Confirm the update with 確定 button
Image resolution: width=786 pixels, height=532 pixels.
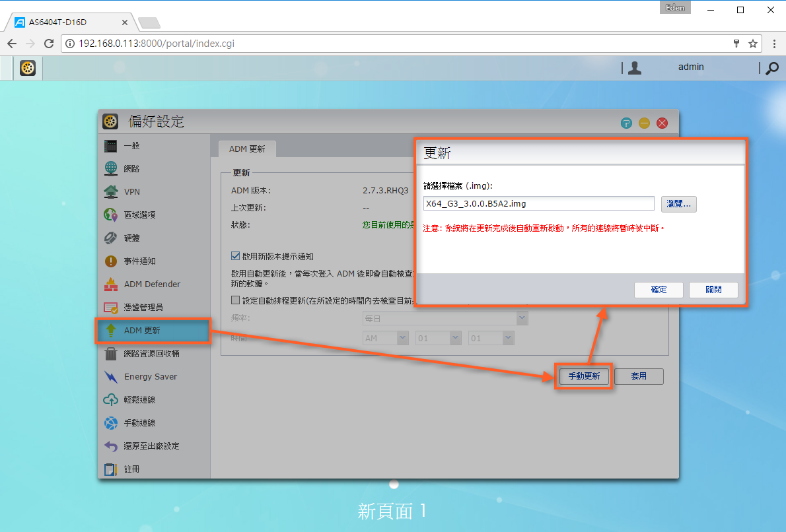click(x=659, y=290)
